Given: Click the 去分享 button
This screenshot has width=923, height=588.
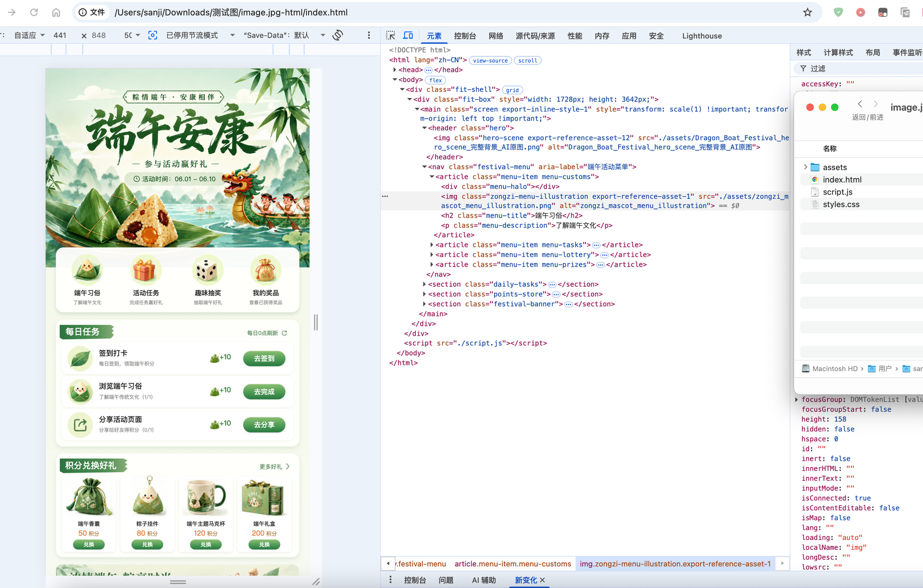Looking at the screenshot, I should coord(264,425).
